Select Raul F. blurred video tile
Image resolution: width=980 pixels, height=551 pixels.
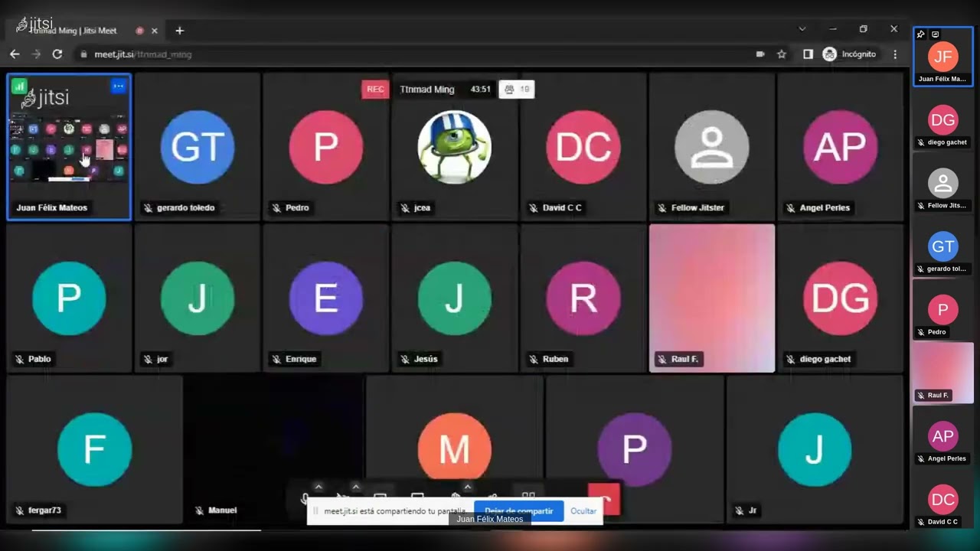click(x=712, y=298)
